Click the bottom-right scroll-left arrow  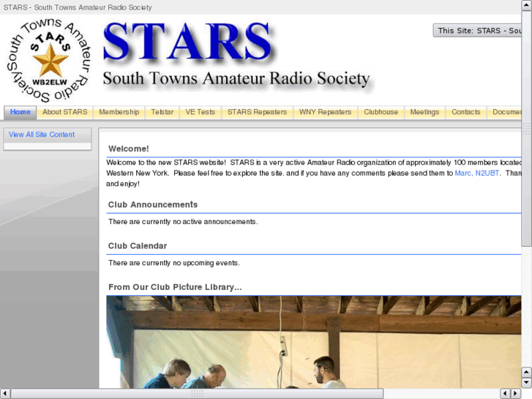click(505, 394)
